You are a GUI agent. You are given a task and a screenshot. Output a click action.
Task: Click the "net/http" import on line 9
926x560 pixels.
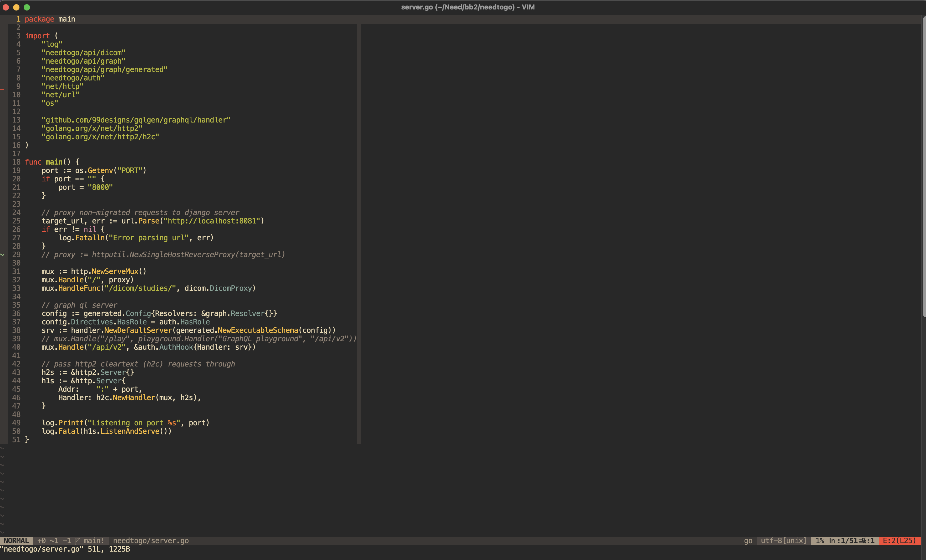pyautogui.click(x=62, y=86)
